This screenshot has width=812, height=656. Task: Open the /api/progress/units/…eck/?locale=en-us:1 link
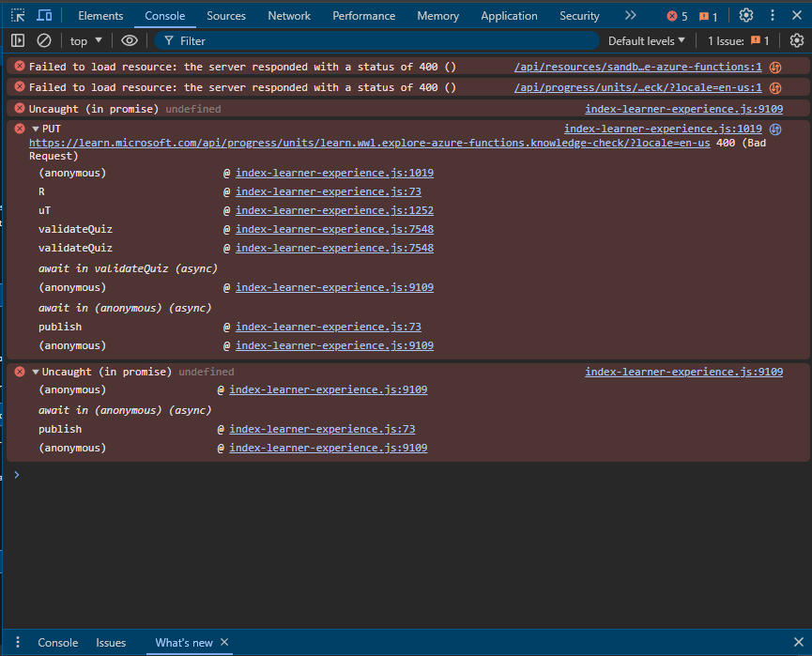pos(638,87)
